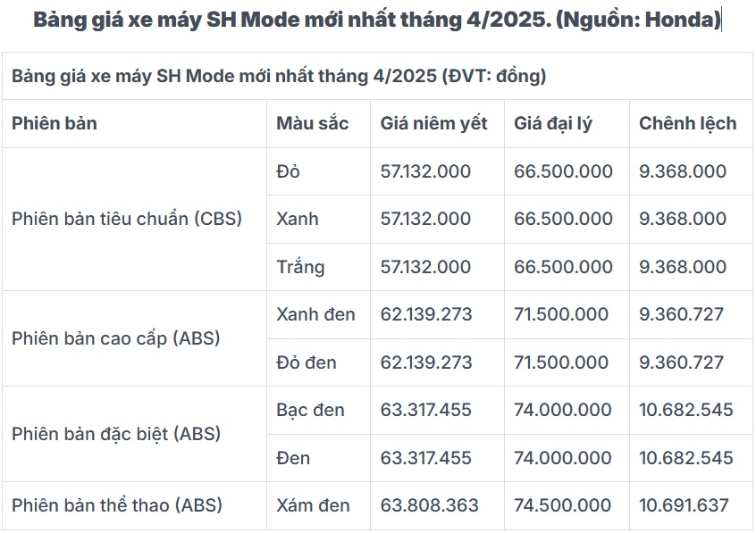
Task: Select the "Phiên bản cao cấp (ABS)" cell
Action: pos(115,338)
